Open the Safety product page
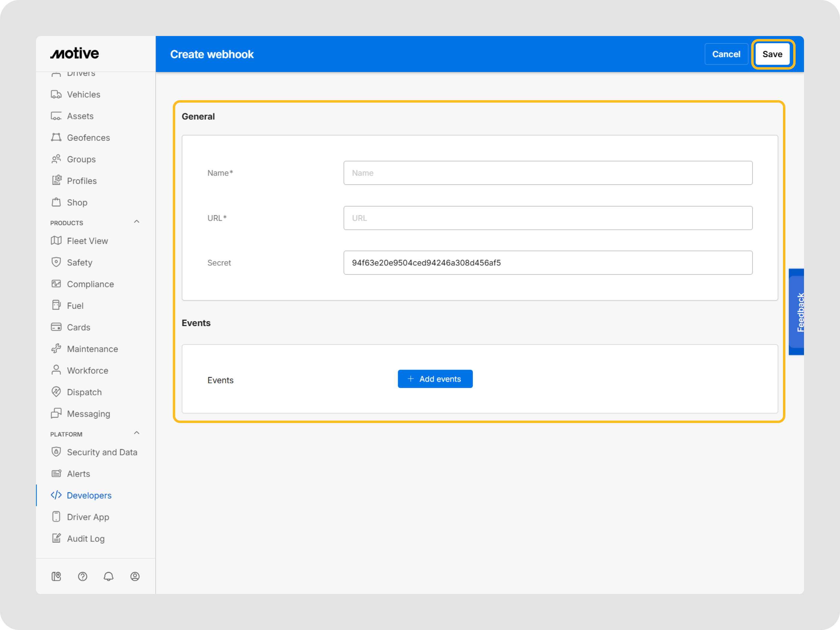The height and width of the screenshot is (630, 840). [x=79, y=262]
